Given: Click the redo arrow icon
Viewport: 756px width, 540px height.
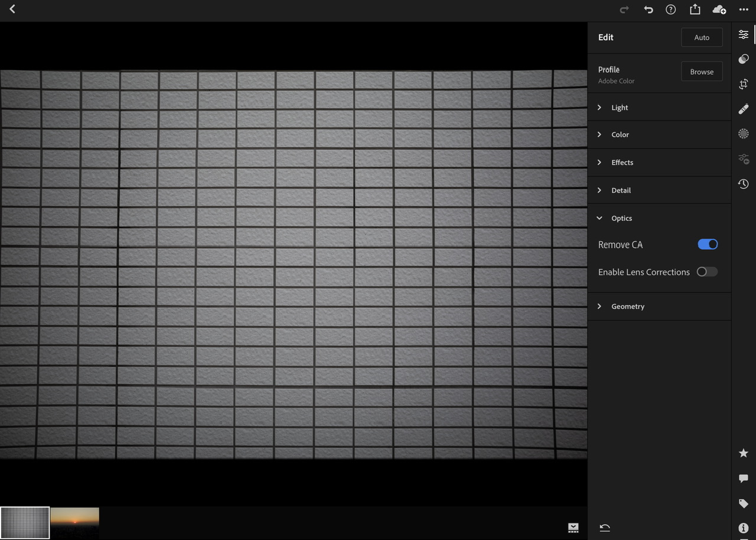Looking at the screenshot, I should pyautogui.click(x=624, y=9).
